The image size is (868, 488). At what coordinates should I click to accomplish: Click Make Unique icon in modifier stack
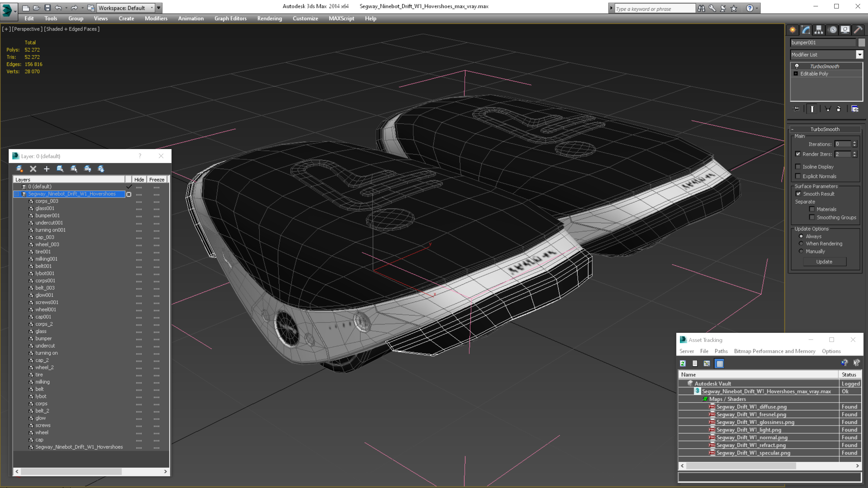pos(828,109)
